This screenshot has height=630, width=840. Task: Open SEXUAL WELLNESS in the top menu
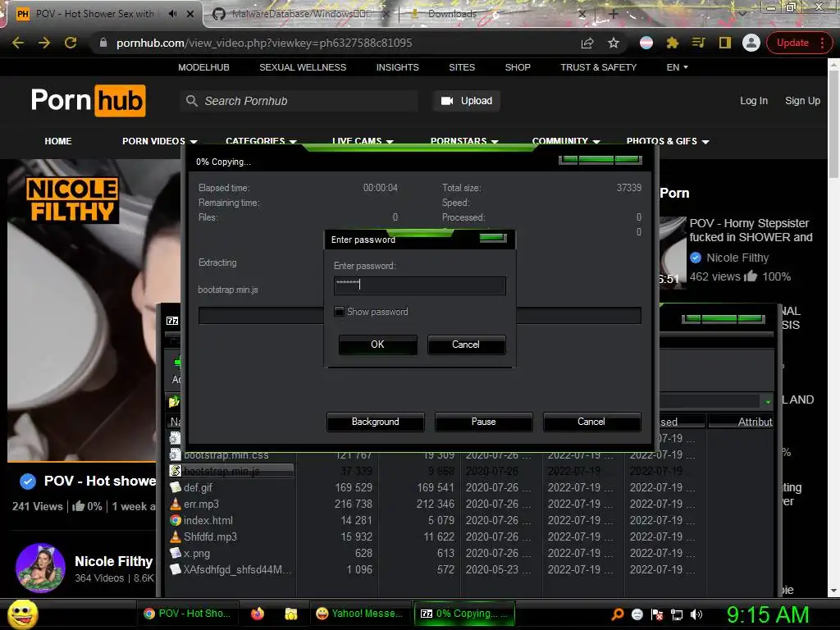pos(303,67)
